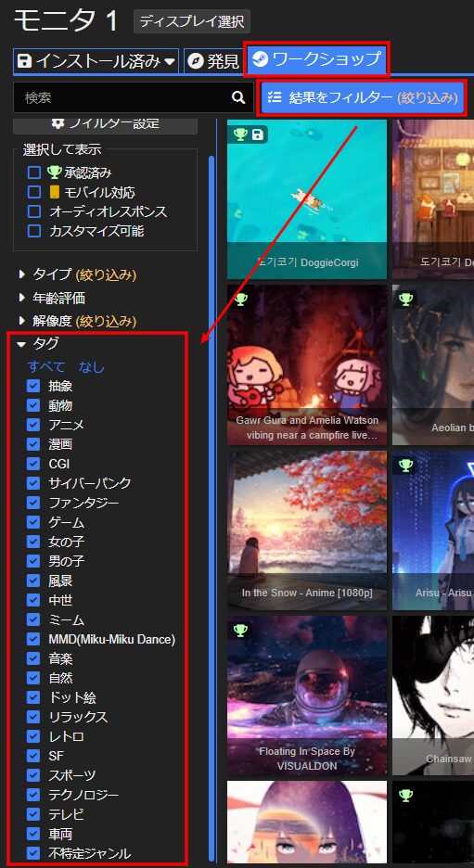
Task: Click the gear icon in フィルター設定
Action: tap(58, 123)
